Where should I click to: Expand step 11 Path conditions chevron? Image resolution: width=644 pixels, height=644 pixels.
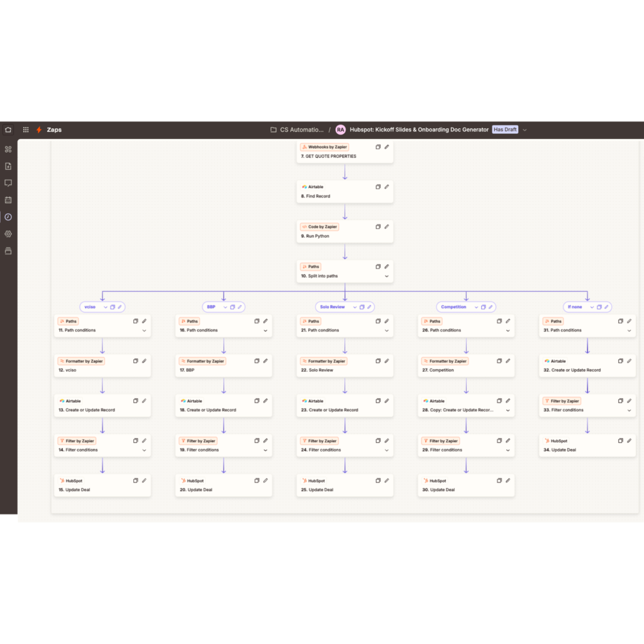[x=144, y=330]
